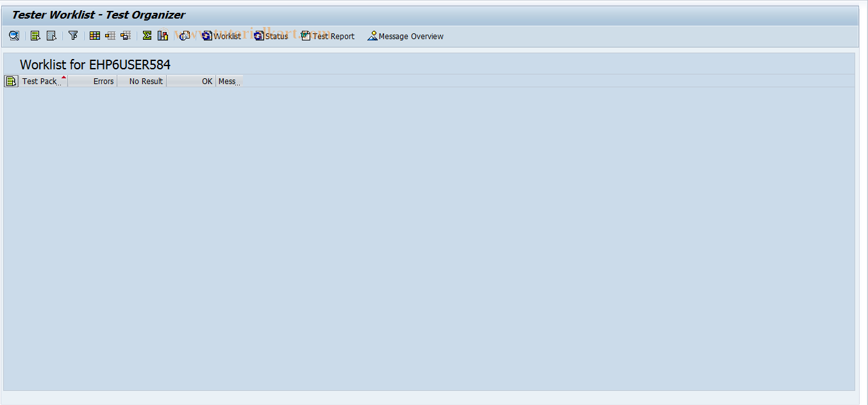
Task: Sort by Test Pack column header
Action: click(x=43, y=81)
